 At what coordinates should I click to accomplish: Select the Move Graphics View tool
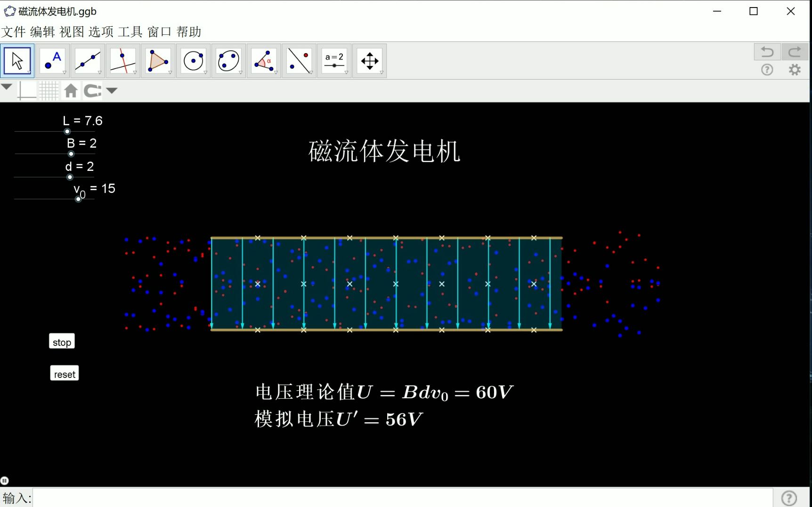370,61
